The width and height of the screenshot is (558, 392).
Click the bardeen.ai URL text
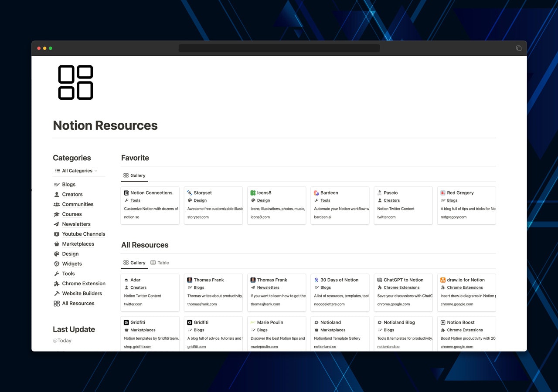323,217
